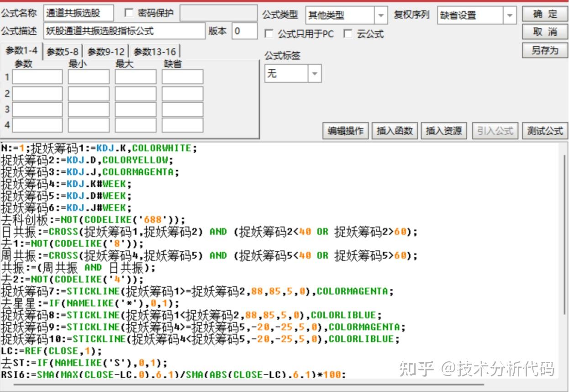Click the line starting 捉妖筹码8:=STICKLINE
This screenshot has height=392, width=569.
coord(191,315)
